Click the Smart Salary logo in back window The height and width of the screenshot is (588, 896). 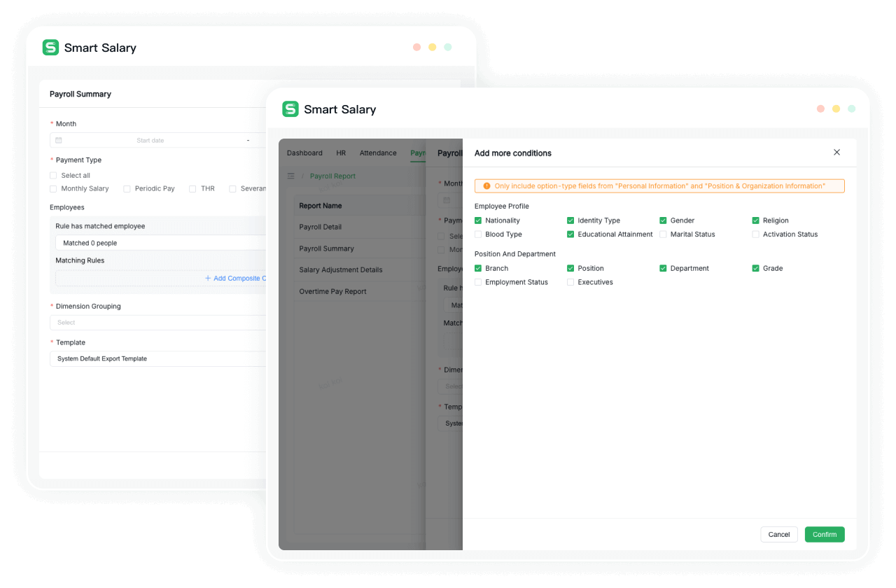50,48
